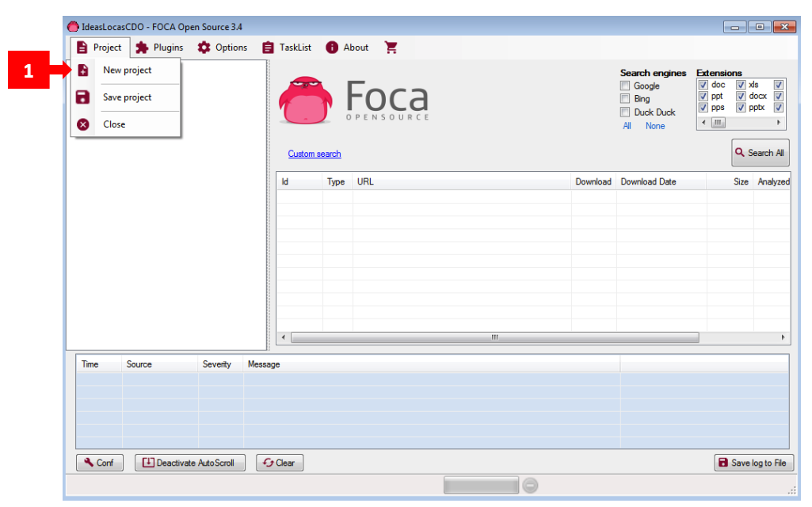The image size is (812, 507).
Task: Open the Project menu
Action: 100,48
